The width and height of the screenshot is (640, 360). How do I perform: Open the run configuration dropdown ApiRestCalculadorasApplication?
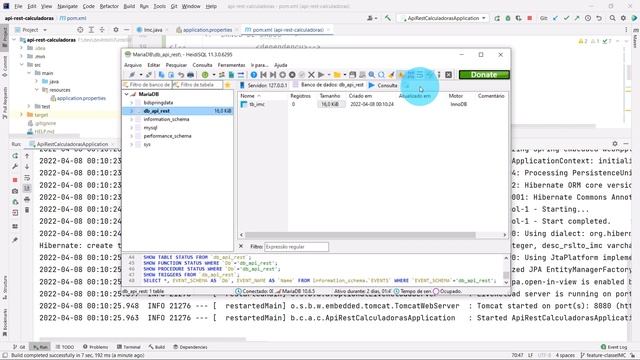pyautogui.click(x=443, y=18)
